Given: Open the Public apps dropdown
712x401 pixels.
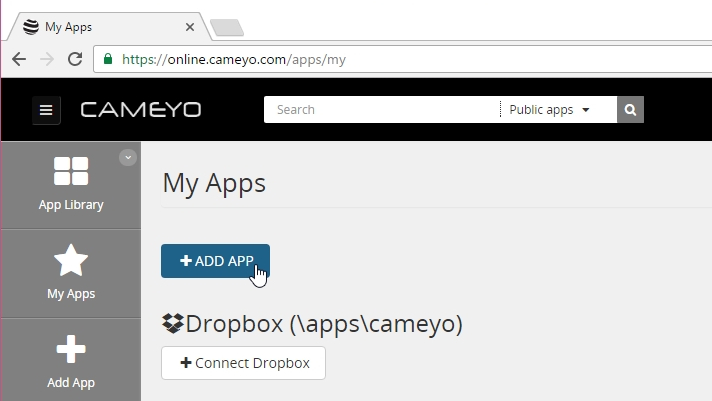Looking at the screenshot, I should pyautogui.click(x=549, y=109).
